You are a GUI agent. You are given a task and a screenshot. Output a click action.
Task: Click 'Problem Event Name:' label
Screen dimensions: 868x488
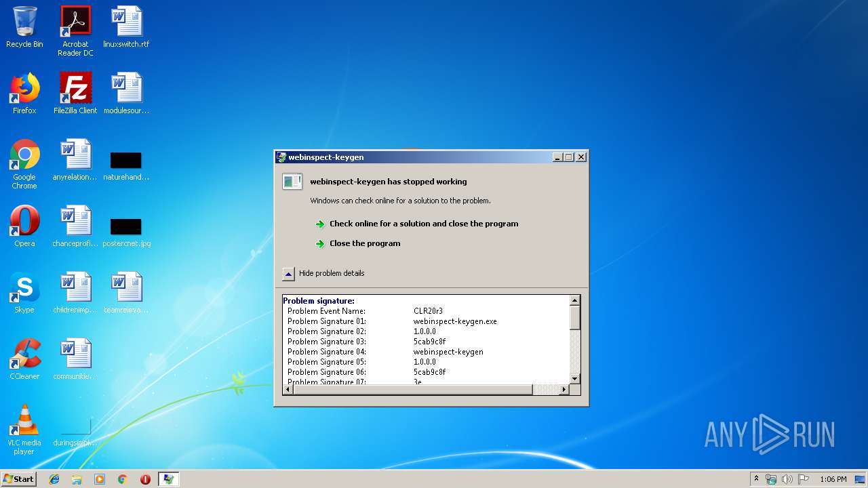click(326, 311)
